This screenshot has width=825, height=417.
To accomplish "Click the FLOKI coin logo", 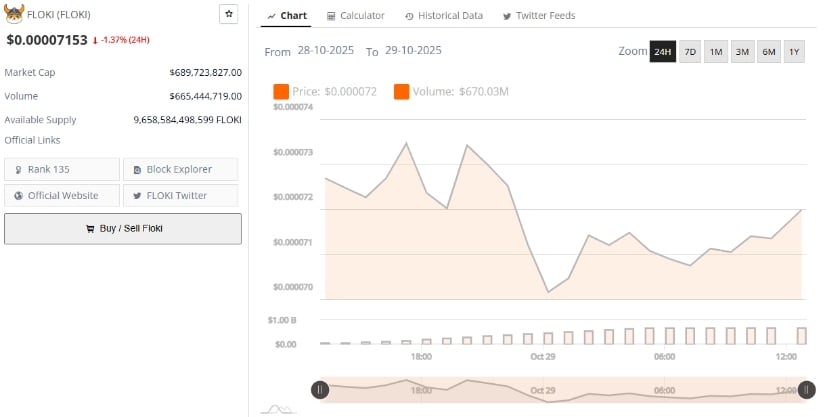I will click(x=14, y=14).
